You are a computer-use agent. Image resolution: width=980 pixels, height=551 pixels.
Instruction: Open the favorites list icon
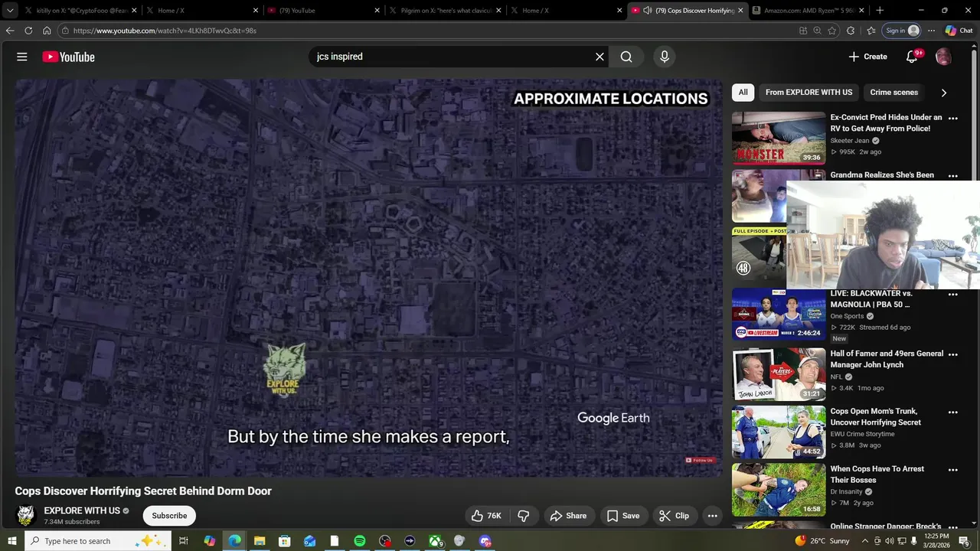(871, 31)
